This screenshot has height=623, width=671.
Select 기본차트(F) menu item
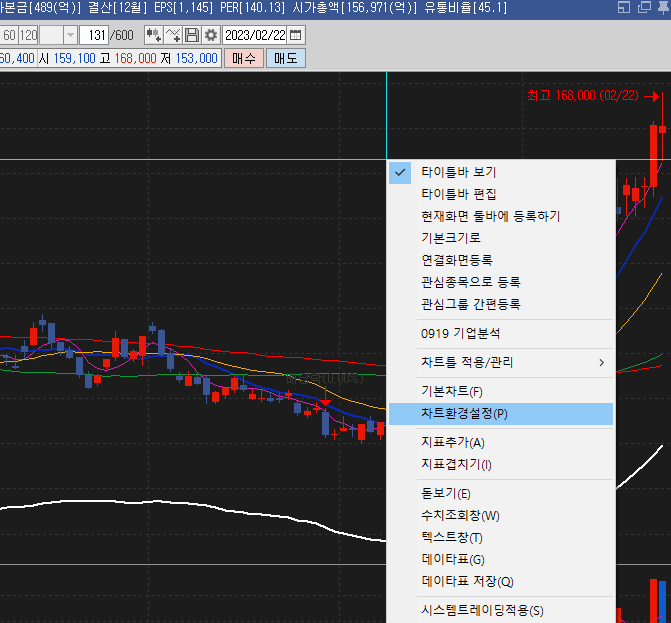pos(501,392)
